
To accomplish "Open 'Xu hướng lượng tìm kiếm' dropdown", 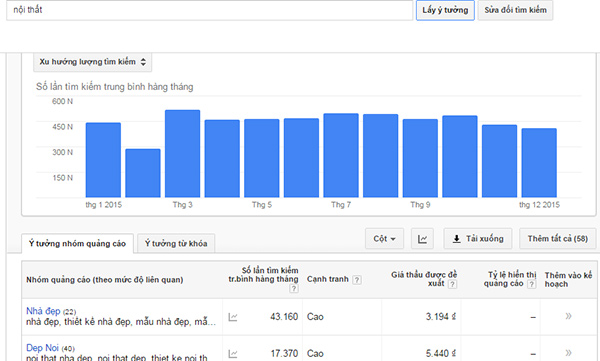I will (92, 62).
